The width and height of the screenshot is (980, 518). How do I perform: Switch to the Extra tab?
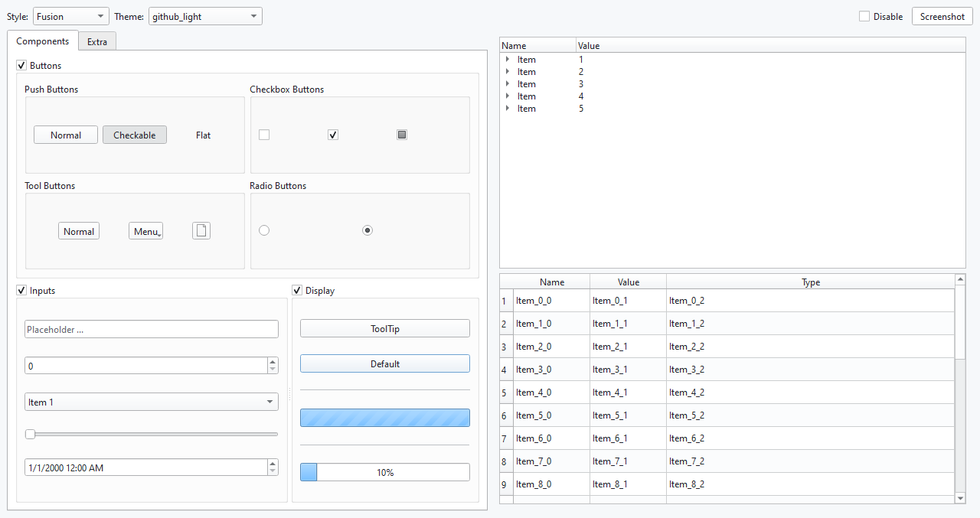pos(97,42)
